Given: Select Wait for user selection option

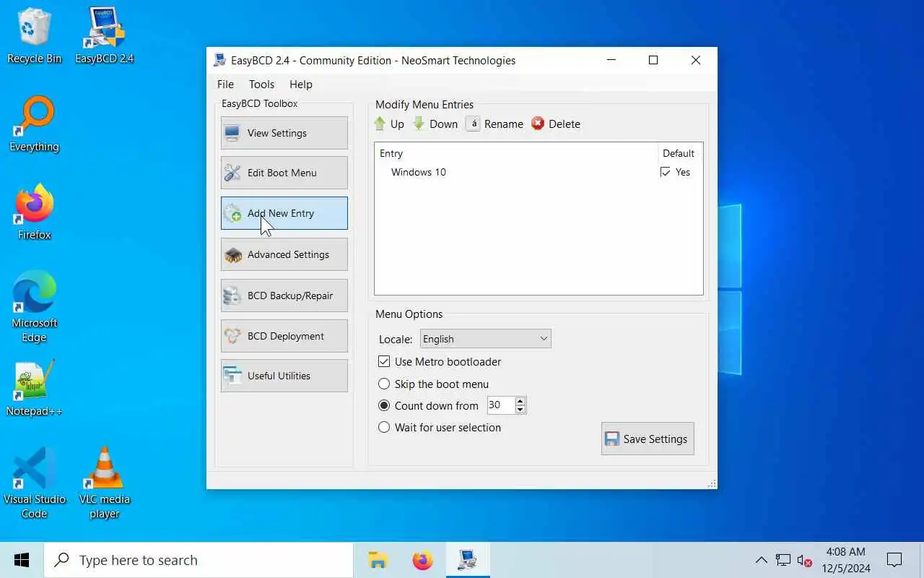Looking at the screenshot, I should (440, 427).
